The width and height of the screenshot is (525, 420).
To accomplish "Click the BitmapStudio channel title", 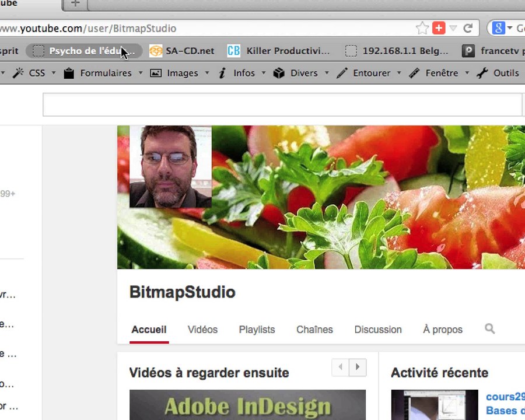I will (183, 292).
